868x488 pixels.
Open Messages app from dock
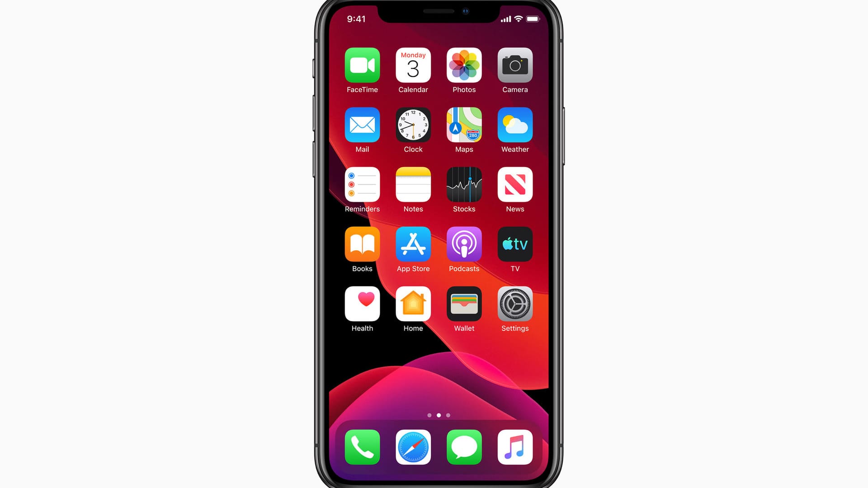click(x=464, y=446)
